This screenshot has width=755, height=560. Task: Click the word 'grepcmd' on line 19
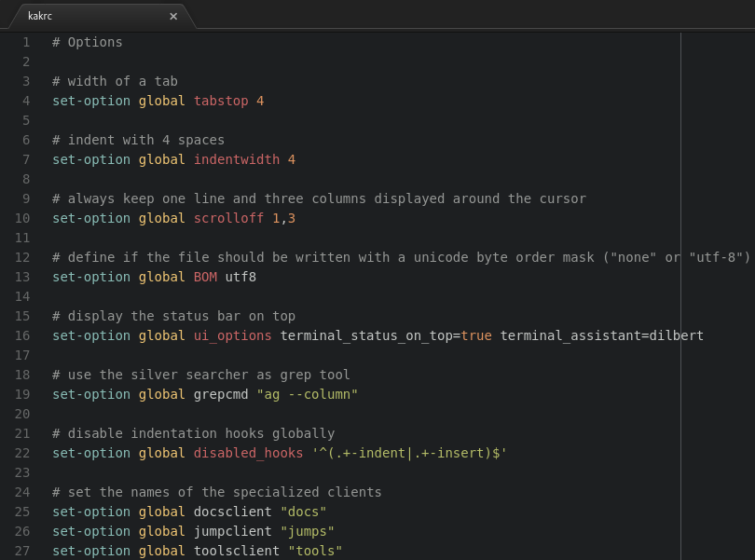(221, 394)
